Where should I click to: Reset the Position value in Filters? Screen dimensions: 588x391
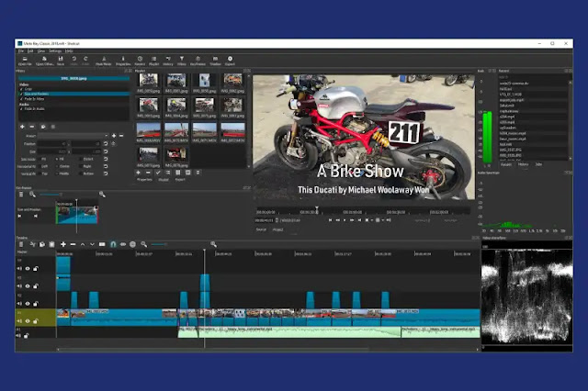[x=106, y=144]
